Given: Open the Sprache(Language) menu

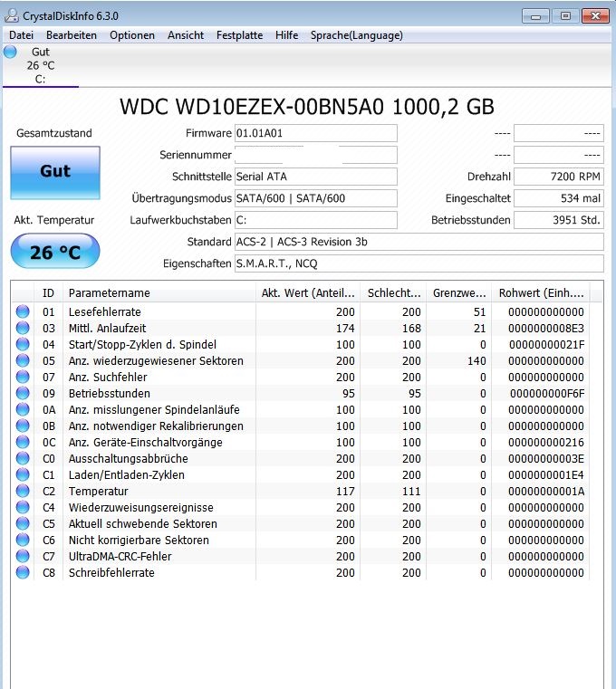Looking at the screenshot, I should point(357,35).
